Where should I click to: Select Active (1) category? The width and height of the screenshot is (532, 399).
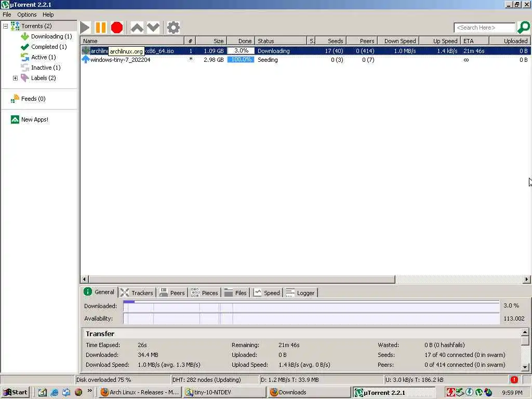pyautogui.click(x=44, y=57)
